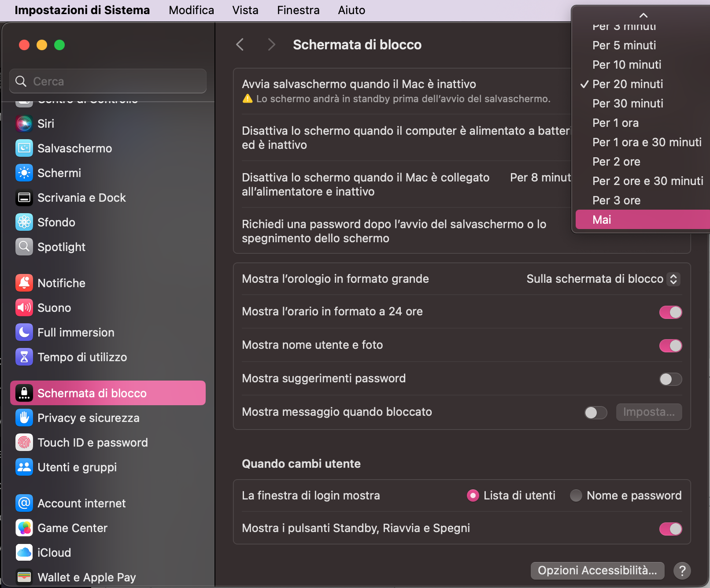This screenshot has width=710, height=588.
Task: Open the Game Center pane
Action: (108, 528)
